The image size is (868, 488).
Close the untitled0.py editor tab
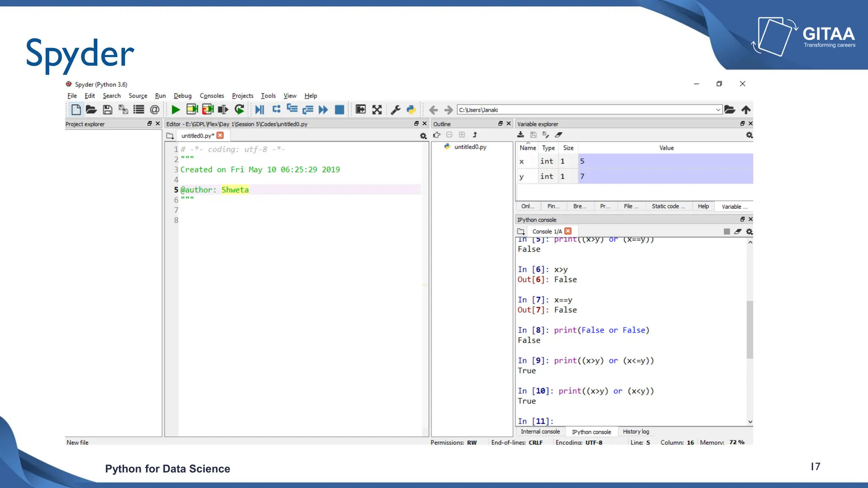[220, 136]
